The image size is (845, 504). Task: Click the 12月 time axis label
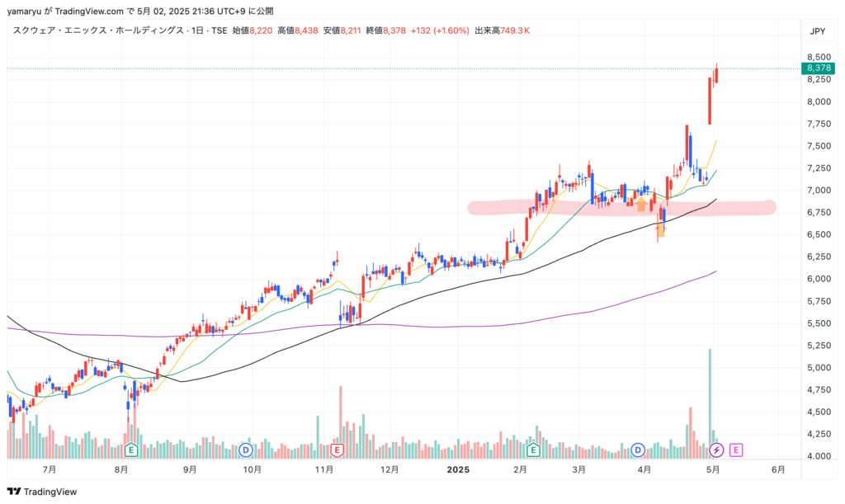point(389,469)
